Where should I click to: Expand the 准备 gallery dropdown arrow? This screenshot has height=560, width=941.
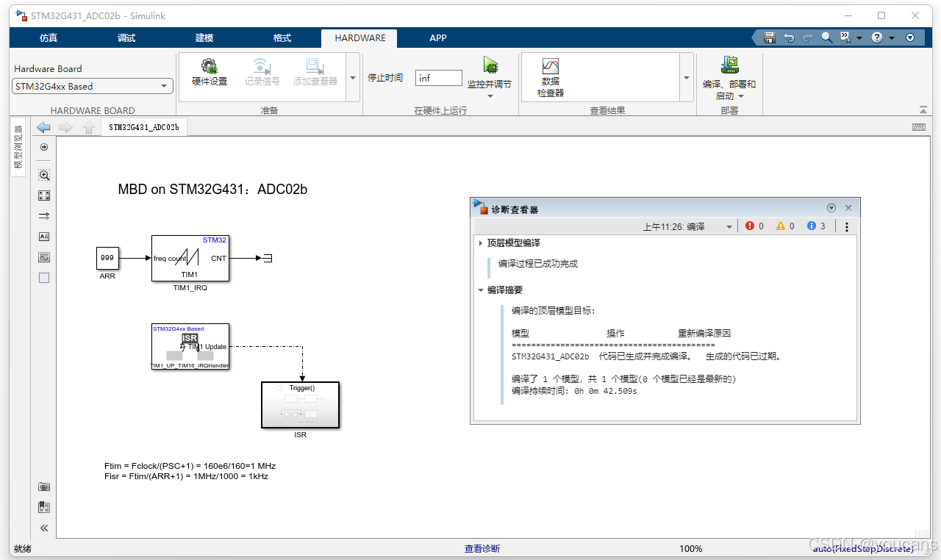(353, 77)
